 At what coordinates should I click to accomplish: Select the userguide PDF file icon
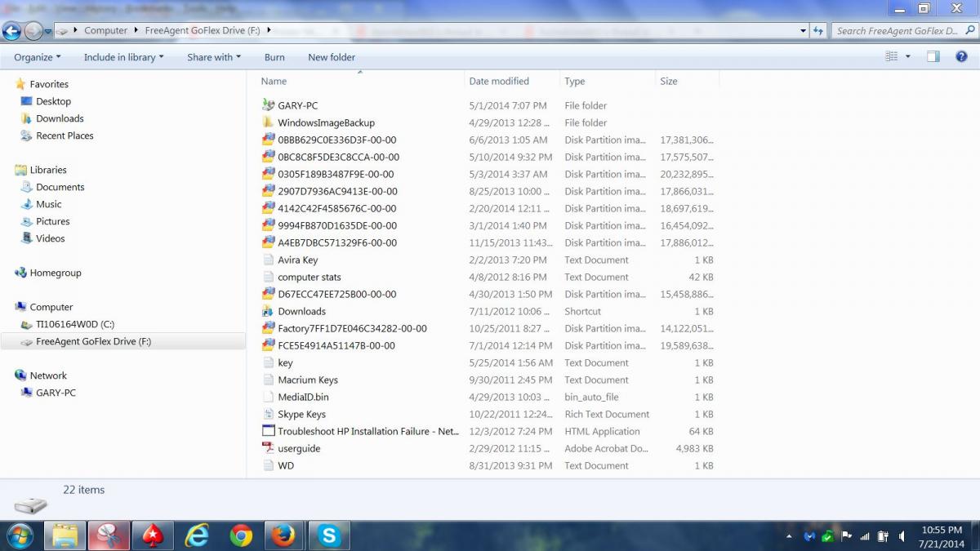click(268, 448)
